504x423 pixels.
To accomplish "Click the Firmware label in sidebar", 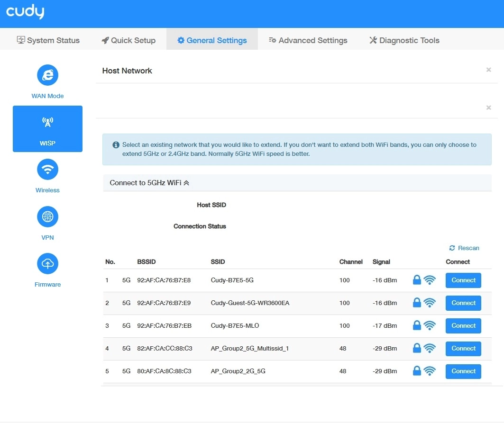I will point(47,285).
